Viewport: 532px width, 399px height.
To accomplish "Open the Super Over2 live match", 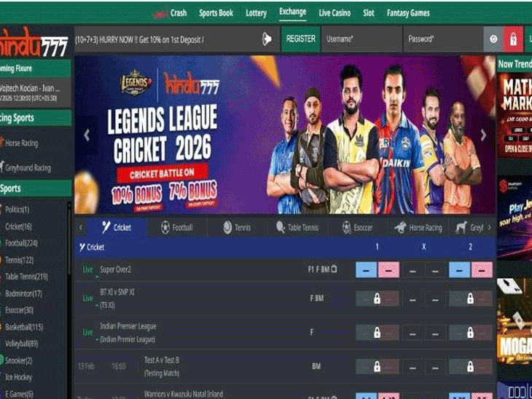I will [x=115, y=269].
